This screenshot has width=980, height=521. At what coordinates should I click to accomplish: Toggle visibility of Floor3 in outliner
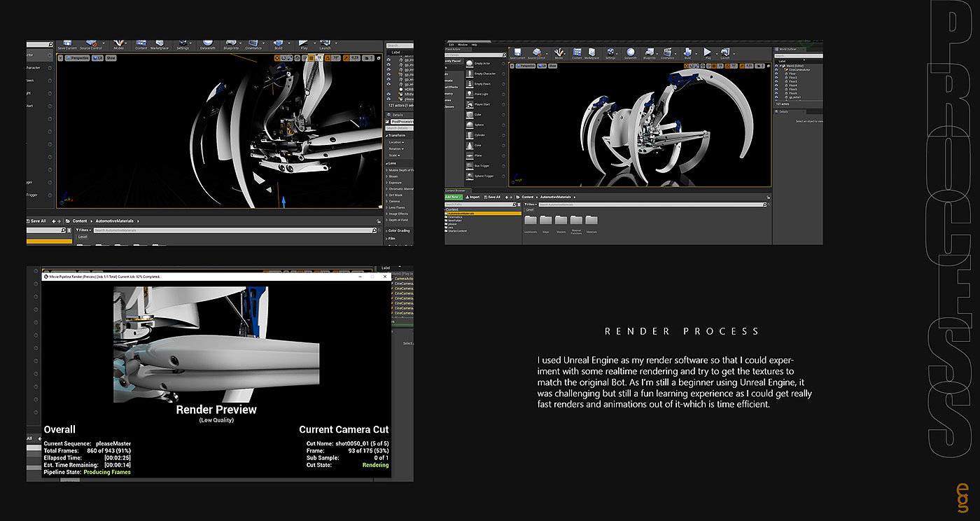tap(776, 82)
